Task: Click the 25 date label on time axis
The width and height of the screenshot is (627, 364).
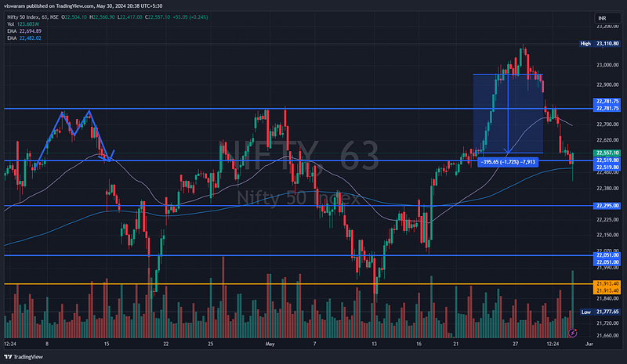Action: (x=210, y=344)
